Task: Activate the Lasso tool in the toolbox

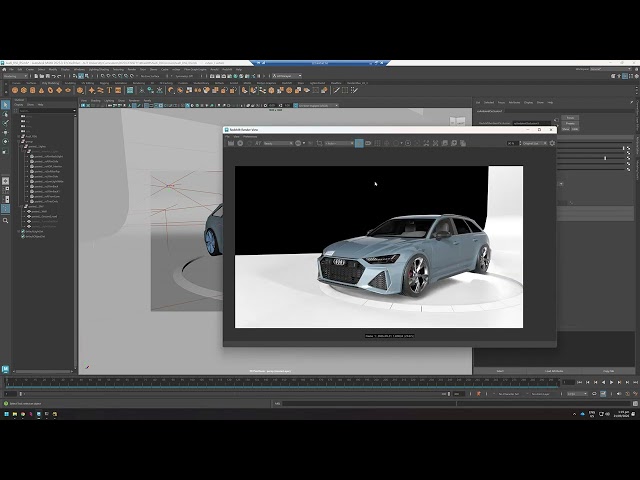Action: pyautogui.click(x=5, y=115)
